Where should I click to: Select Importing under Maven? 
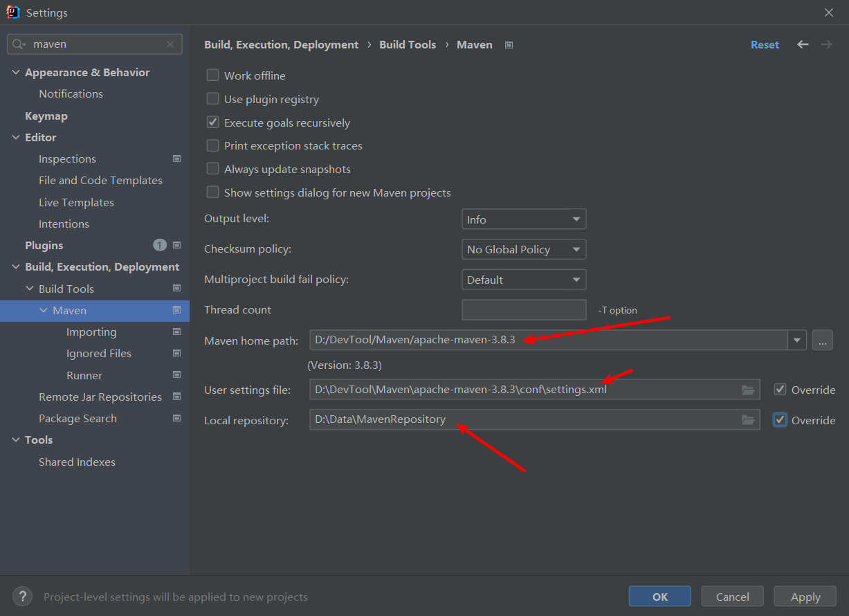pyautogui.click(x=91, y=332)
